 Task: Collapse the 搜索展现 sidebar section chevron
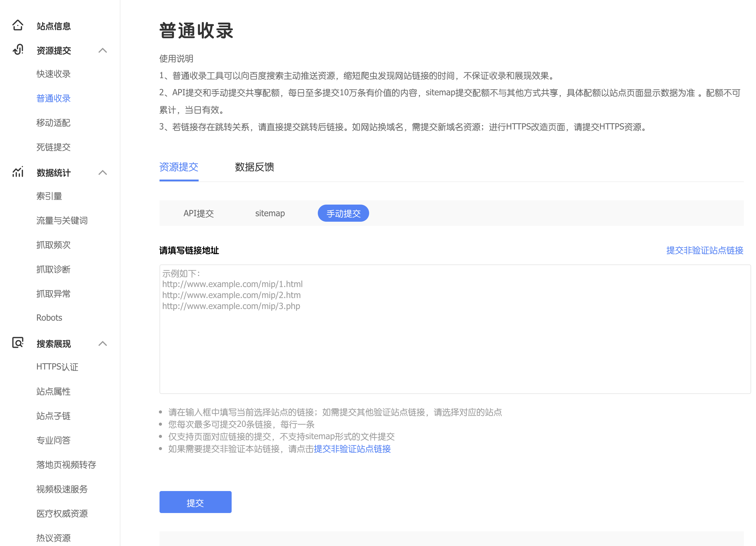103,344
